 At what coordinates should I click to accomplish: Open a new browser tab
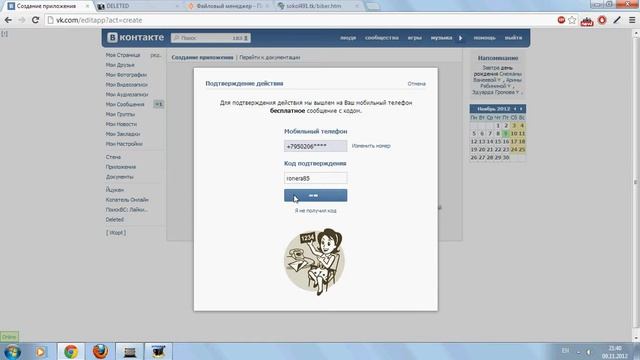click(373, 6)
